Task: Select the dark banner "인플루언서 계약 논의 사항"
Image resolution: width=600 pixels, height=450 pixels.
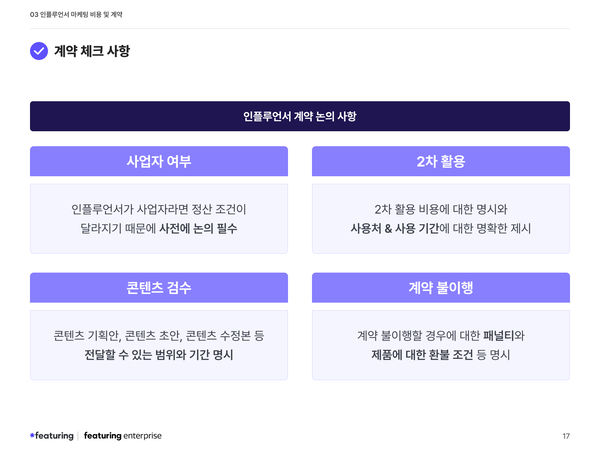Action: point(300,116)
